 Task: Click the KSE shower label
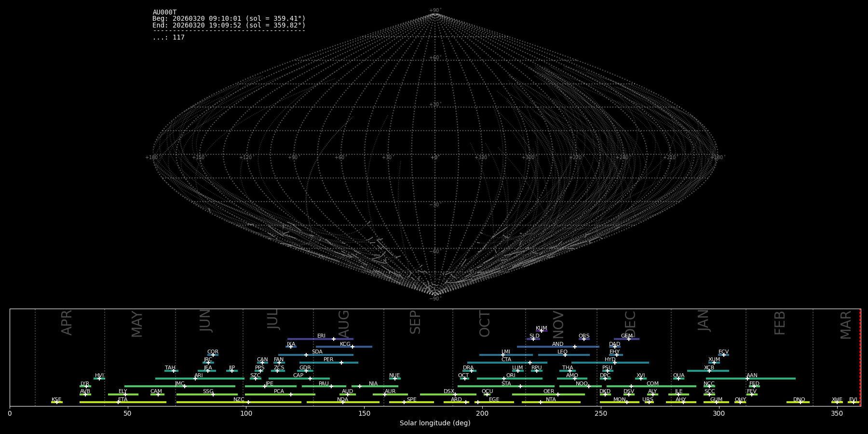(x=56, y=400)
